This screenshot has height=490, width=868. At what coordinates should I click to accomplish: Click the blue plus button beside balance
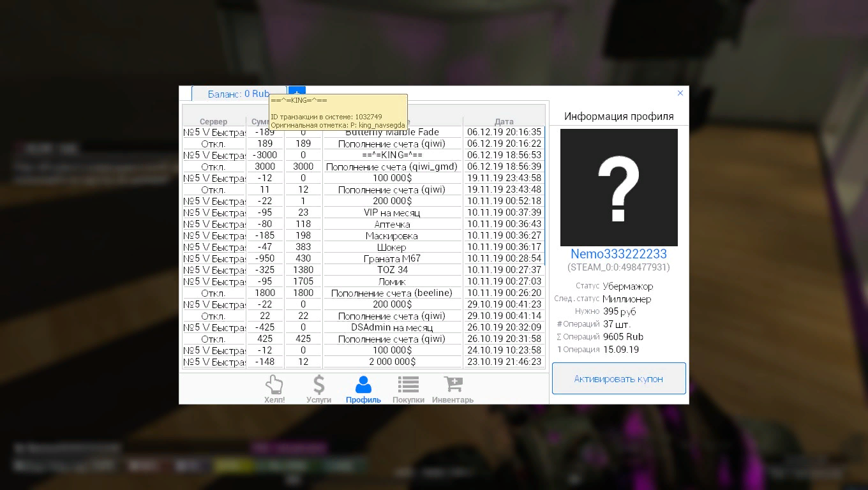pos(297,91)
